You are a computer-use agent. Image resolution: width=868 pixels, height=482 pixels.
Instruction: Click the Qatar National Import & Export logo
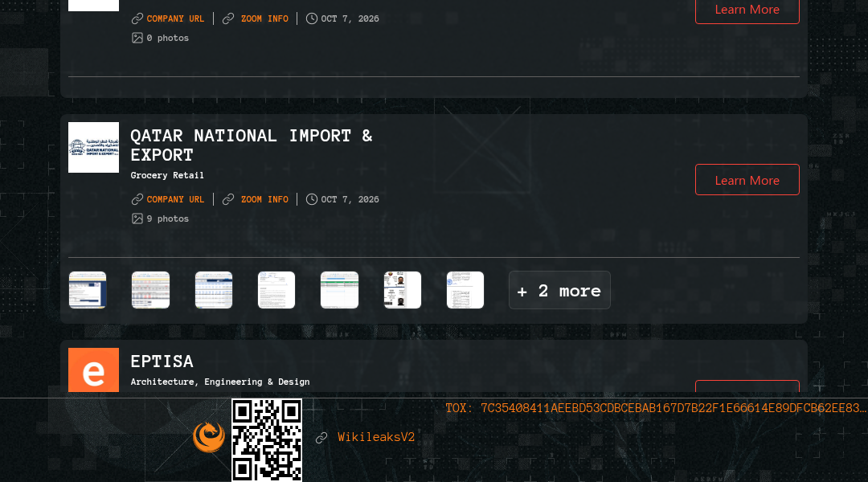point(93,147)
